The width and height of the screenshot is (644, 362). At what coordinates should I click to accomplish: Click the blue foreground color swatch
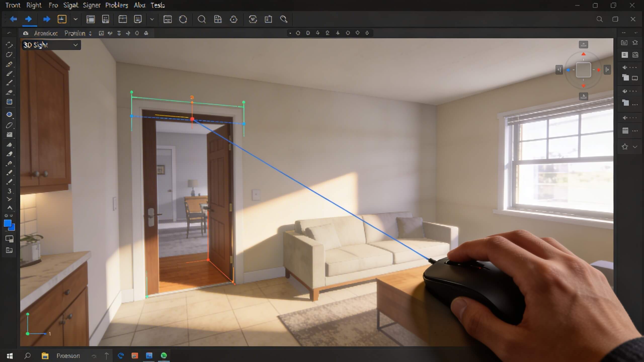pos(8,224)
